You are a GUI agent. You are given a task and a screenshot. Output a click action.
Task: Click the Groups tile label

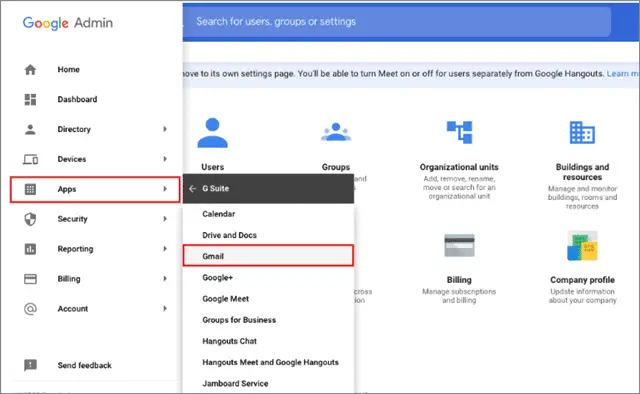coord(336,167)
